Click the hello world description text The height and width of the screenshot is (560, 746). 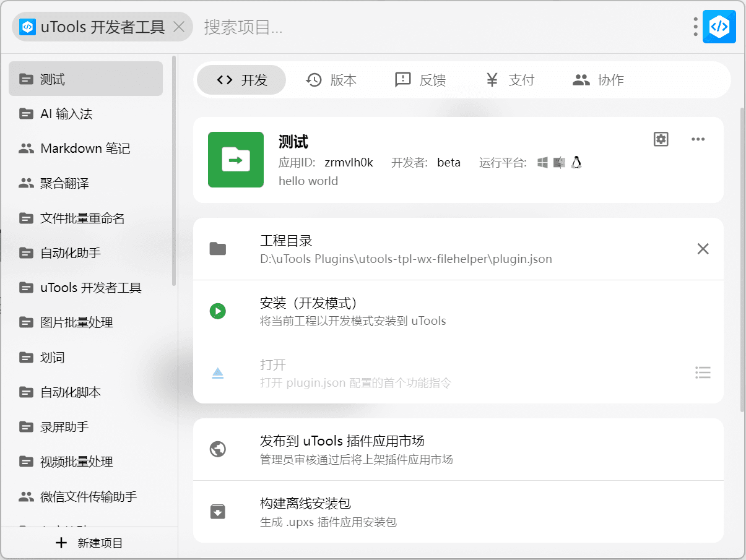coord(308,181)
